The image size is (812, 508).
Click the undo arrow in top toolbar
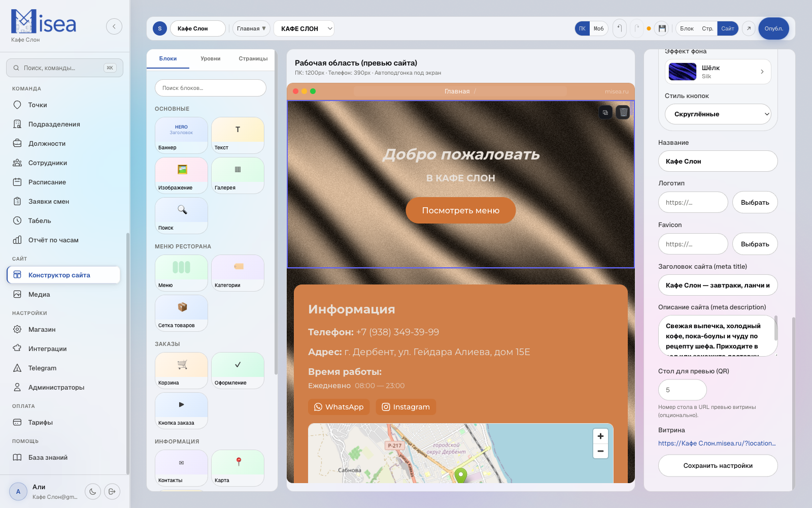[x=620, y=28]
